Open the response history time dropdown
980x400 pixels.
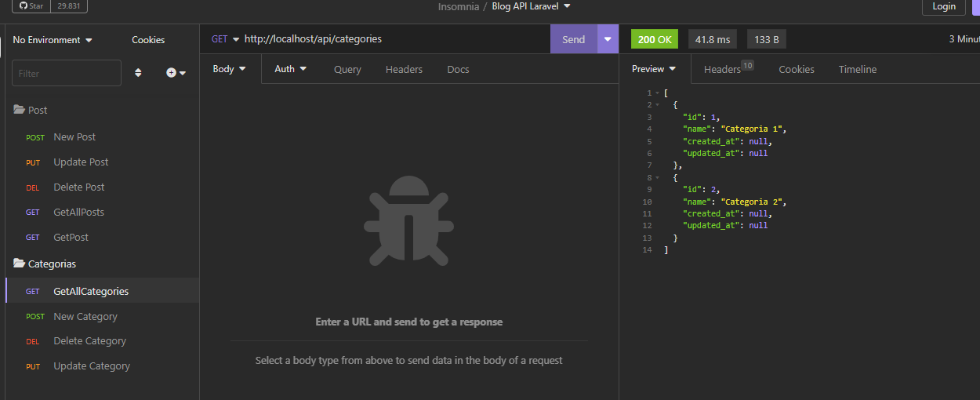[964, 39]
